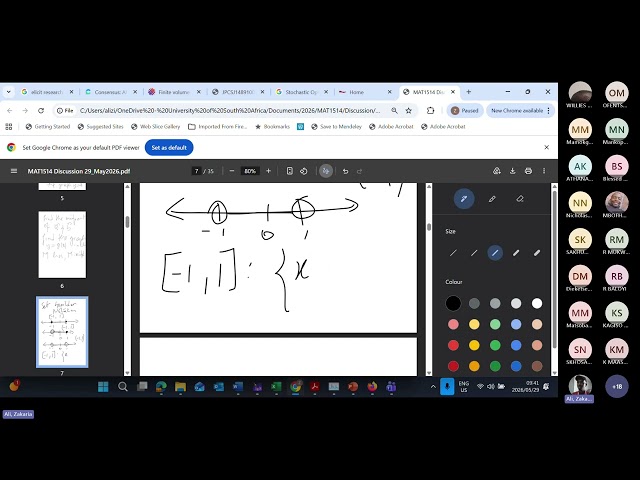Image resolution: width=640 pixels, height=480 pixels.
Task: Open the PDF viewer more actions menu
Action: coord(544,171)
